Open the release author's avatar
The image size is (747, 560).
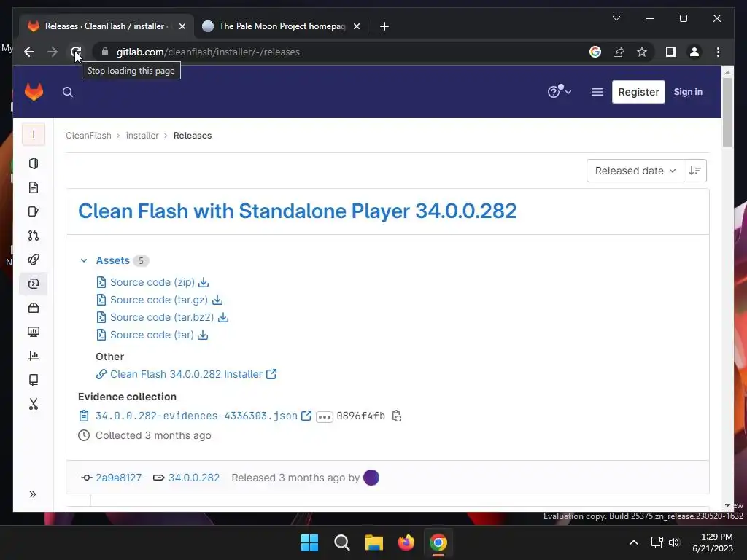pos(371,478)
